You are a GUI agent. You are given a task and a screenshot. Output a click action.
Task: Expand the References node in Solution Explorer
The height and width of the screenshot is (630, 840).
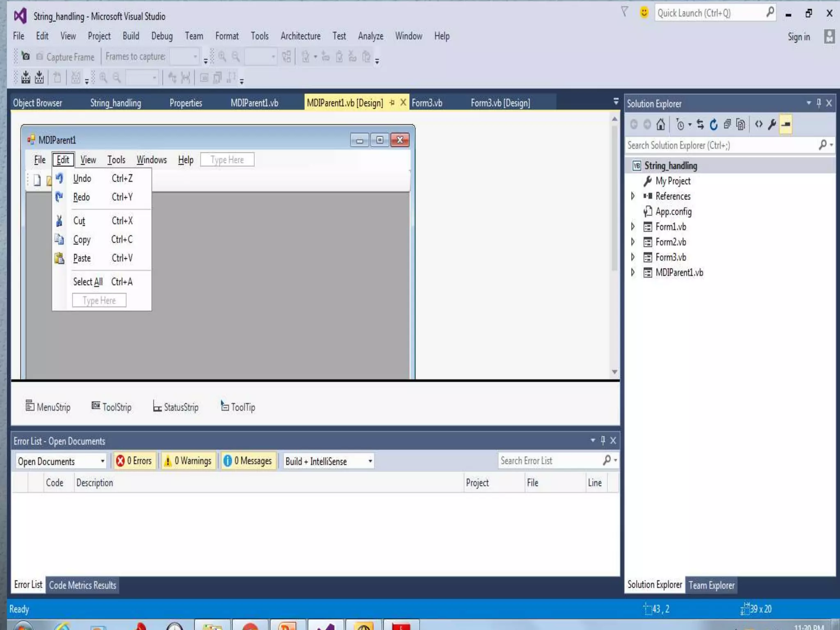(633, 196)
